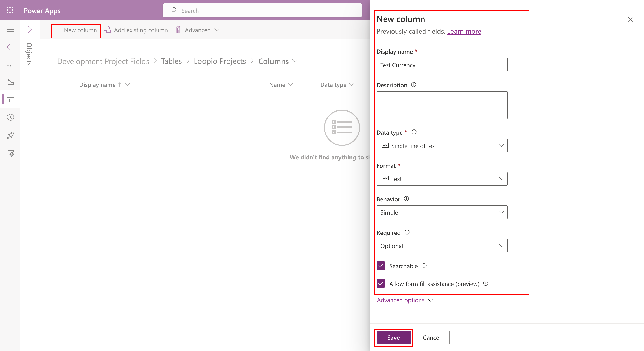The width and height of the screenshot is (644, 351).
Task: Open the Data type dropdown
Action: (442, 146)
